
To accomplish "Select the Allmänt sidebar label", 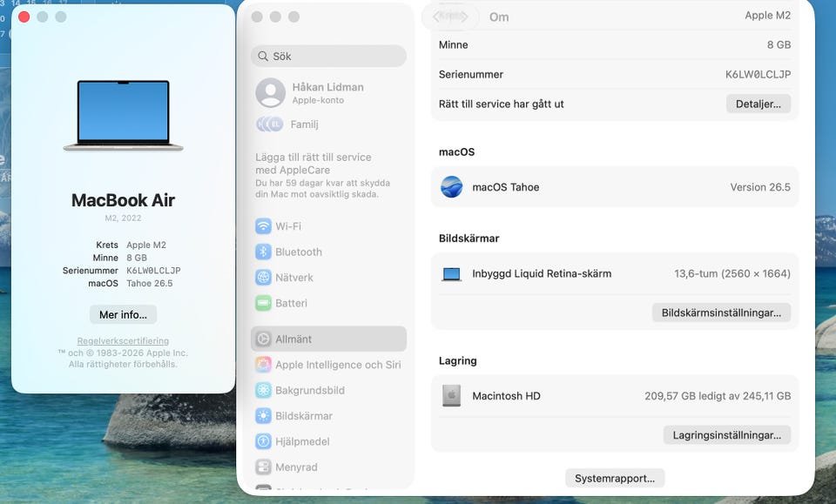I will pyautogui.click(x=293, y=339).
